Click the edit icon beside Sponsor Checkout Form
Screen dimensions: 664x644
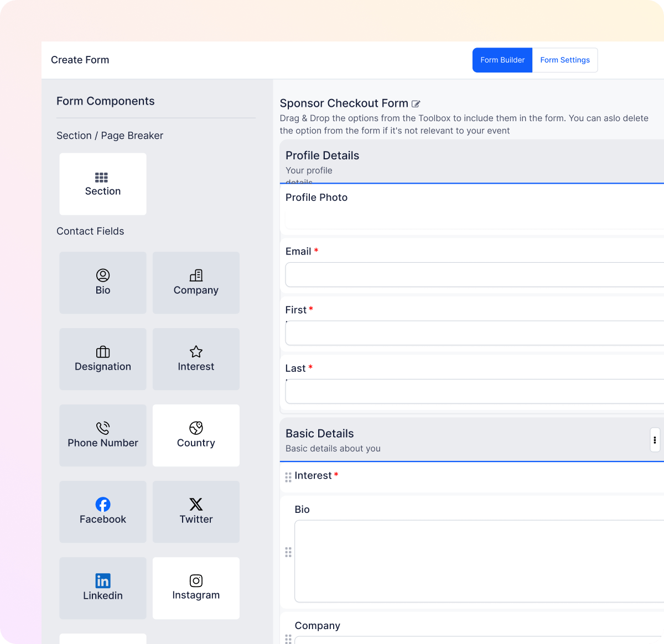click(x=416, y=103)
